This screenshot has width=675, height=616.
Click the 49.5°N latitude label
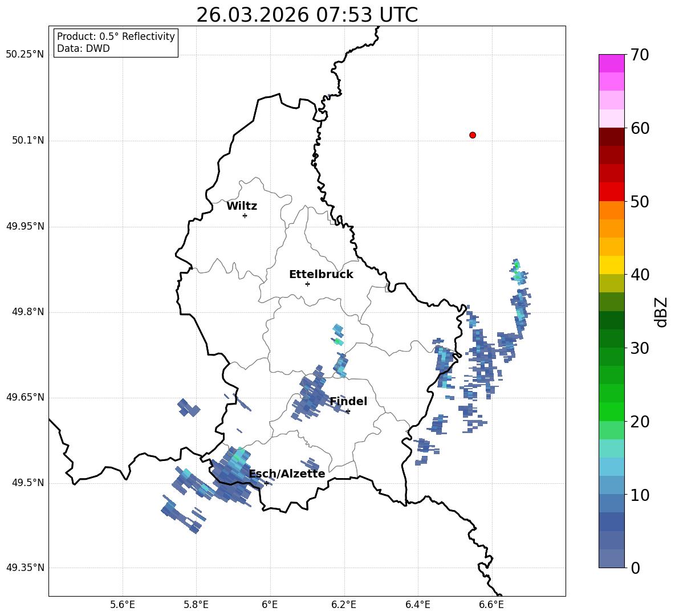29,483
